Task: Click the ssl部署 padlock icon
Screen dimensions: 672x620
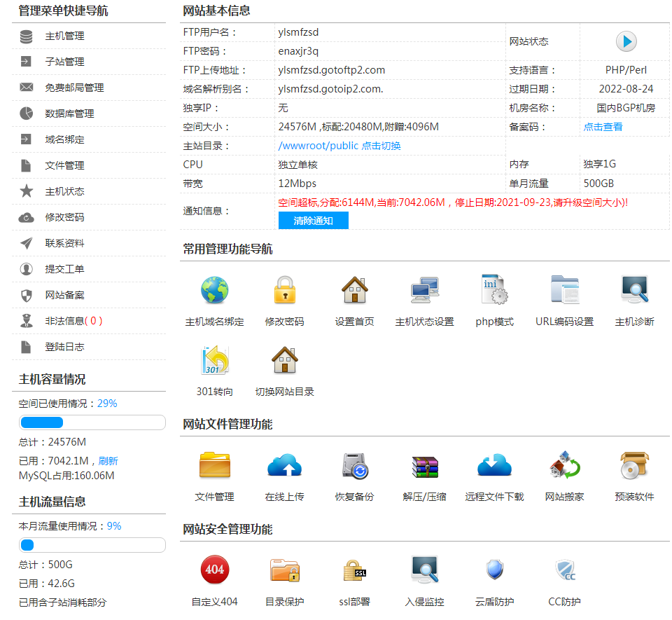Action: [354, 570]
